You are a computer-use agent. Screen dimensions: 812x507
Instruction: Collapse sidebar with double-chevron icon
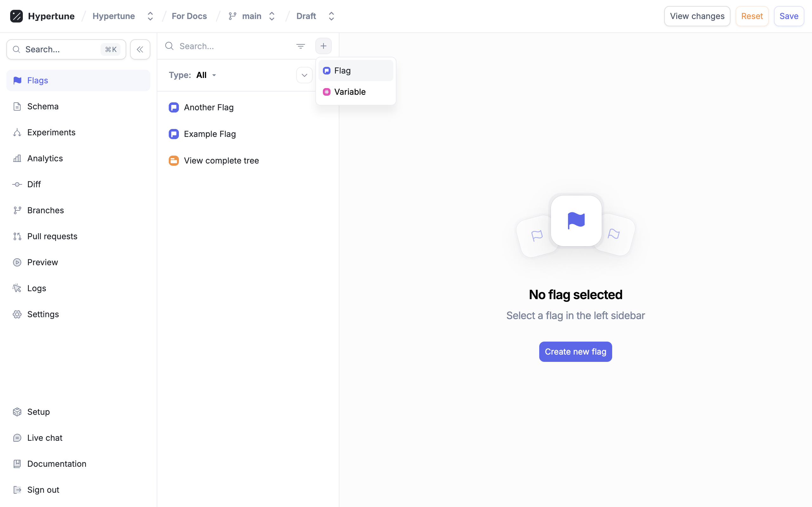pos(140,50)
